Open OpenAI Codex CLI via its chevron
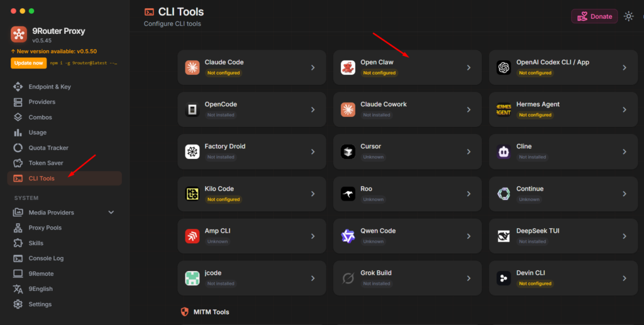Image resolution: width=644 pixels, height=325 pixels. pyautogui.click(x=625, y=67)
